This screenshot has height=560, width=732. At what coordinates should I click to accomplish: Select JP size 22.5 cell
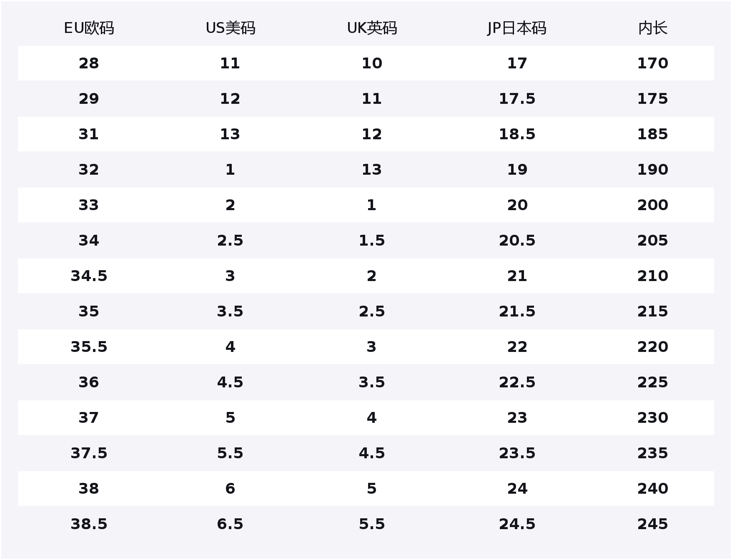pyautogui.click(x=517, y=382)
